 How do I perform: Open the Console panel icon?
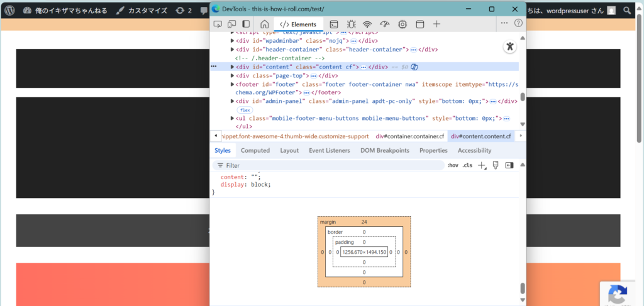pyautogui.click(x=334, y=24)
